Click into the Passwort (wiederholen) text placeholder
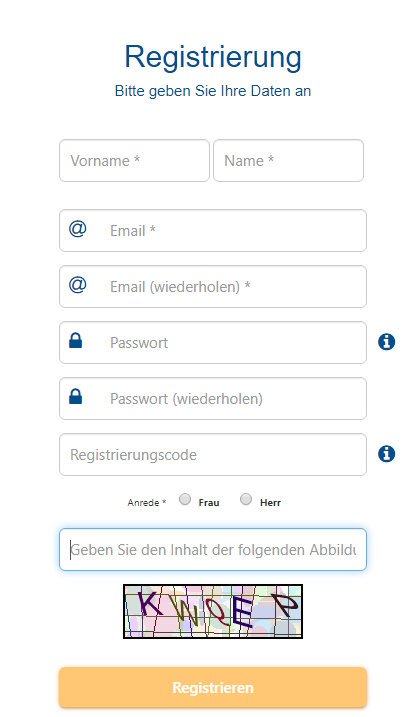This screenshot has width=415, height=717. pyautogui.click(x=186, y=399)
